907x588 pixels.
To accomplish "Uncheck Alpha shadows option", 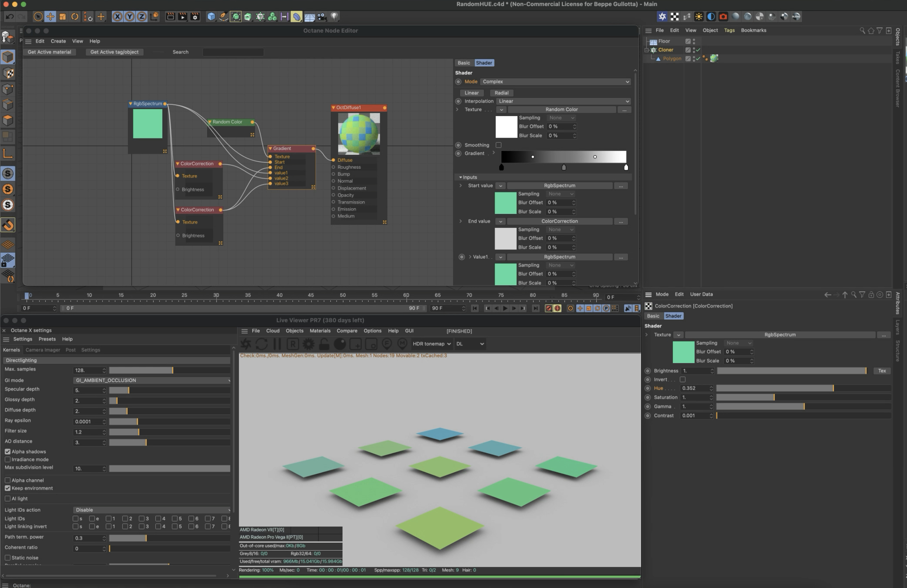I will pyautogui.click(x=8, y=451).
